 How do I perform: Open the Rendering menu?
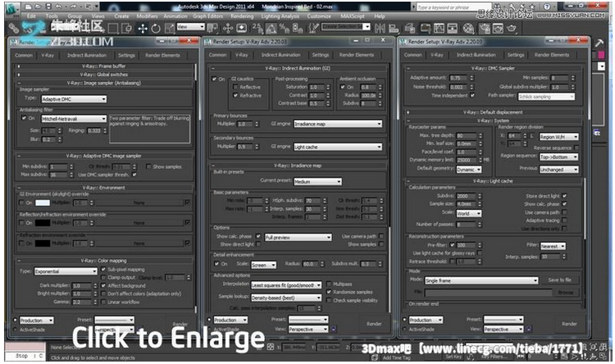coord(242,16)
